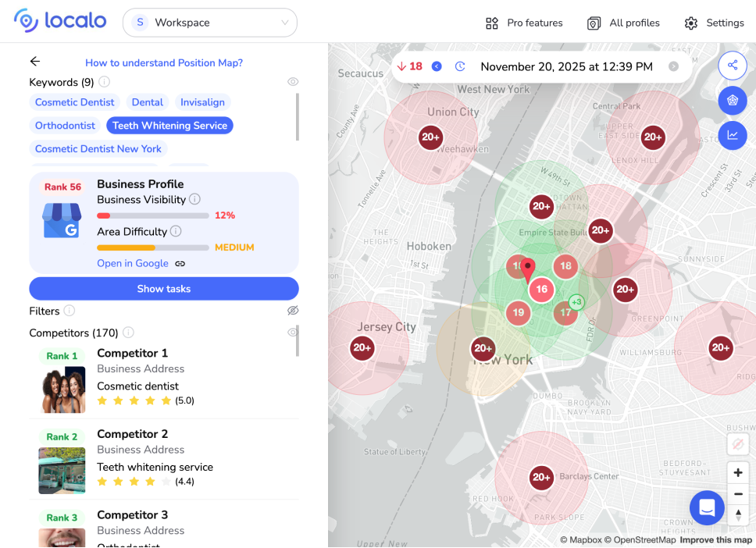The height and width of the screenshot is (548, 756).
Task: Click the info icon beside Area Difficulty
Action: coord(176,231)
